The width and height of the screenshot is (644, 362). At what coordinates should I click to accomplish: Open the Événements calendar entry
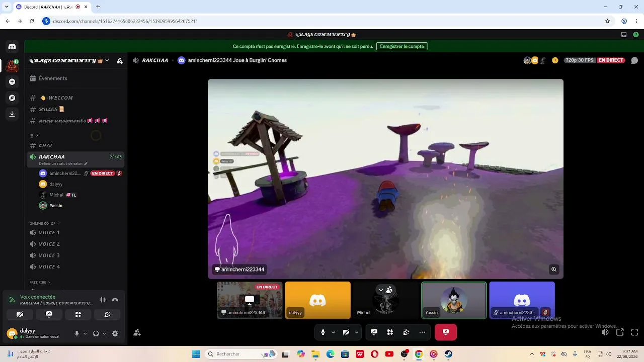pos(75,78)
